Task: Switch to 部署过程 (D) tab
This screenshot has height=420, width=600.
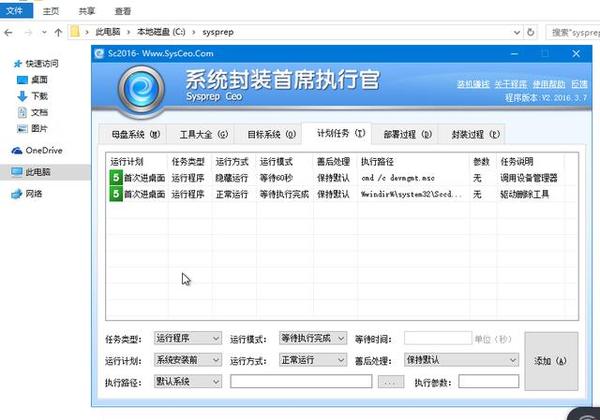Action: coord(404,134)
